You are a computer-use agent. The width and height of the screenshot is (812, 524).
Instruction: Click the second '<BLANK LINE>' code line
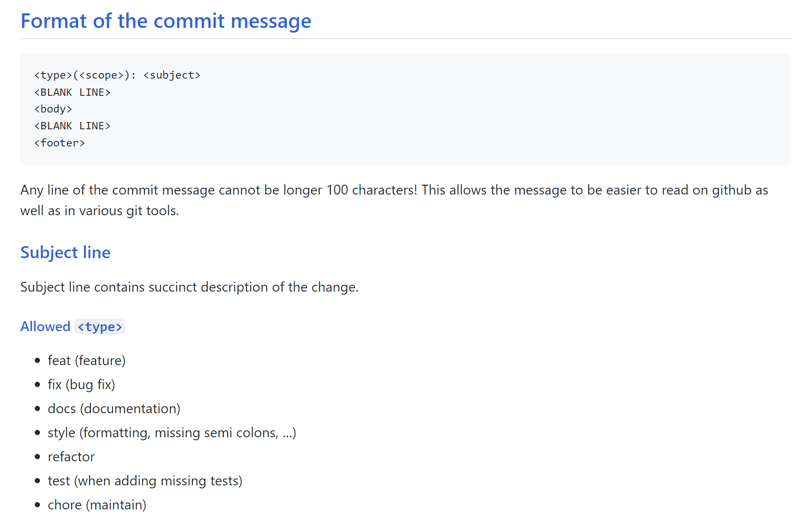(x=73, y=126)
